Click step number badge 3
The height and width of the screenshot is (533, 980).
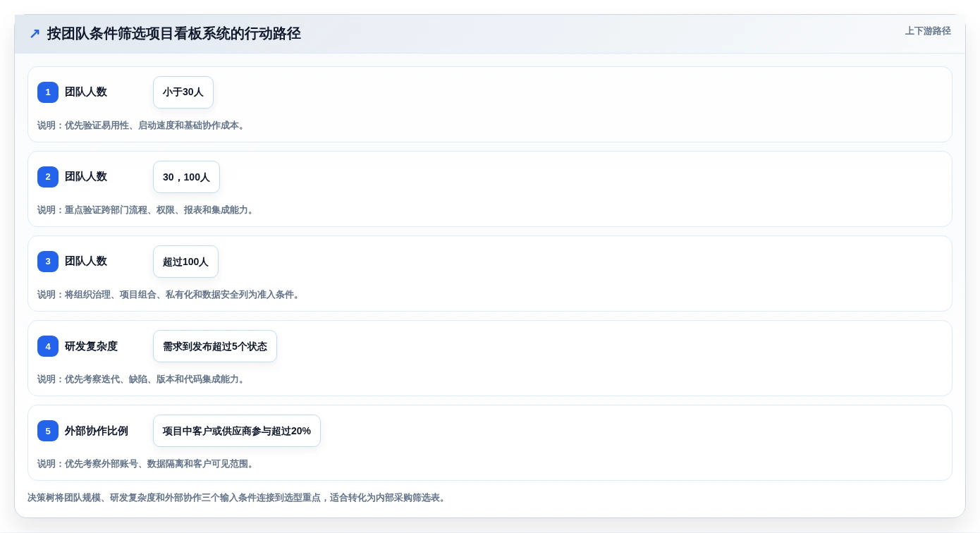point(48,262)
